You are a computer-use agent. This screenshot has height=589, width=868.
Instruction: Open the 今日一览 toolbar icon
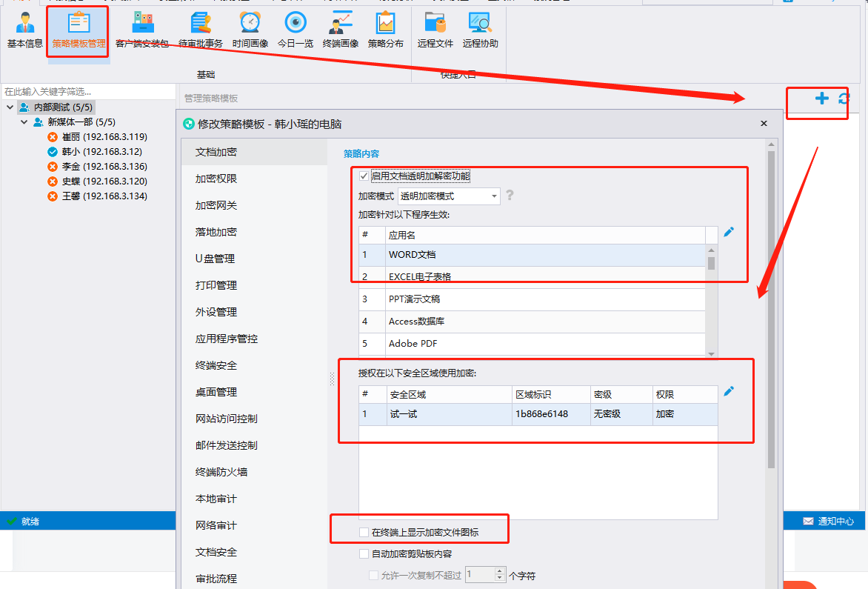pos(295,30)
